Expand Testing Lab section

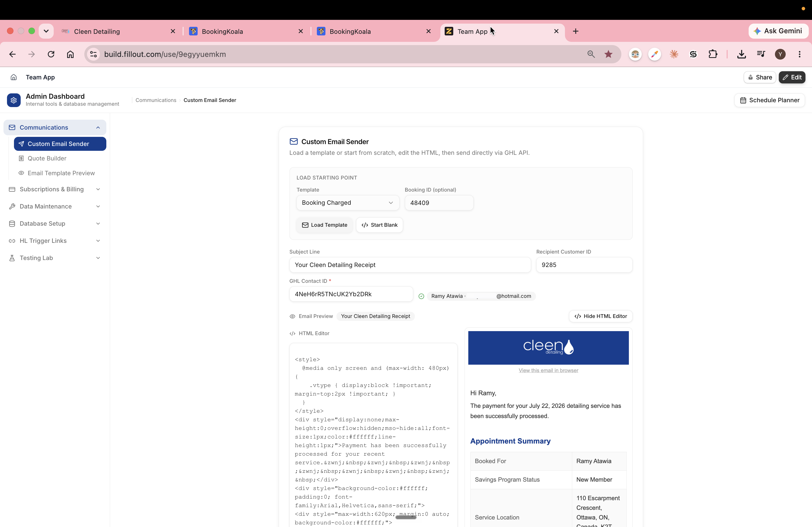[x=55, y=258]
